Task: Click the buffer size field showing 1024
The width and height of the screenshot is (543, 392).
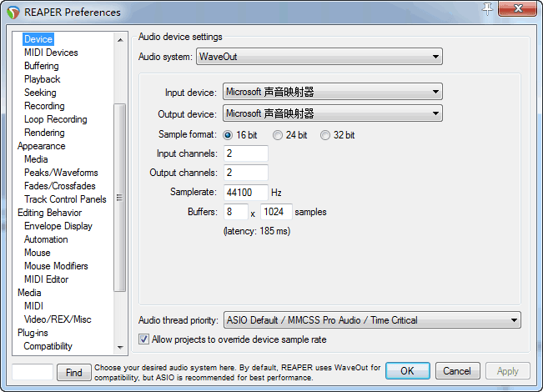Action: (x=276, y=212)
